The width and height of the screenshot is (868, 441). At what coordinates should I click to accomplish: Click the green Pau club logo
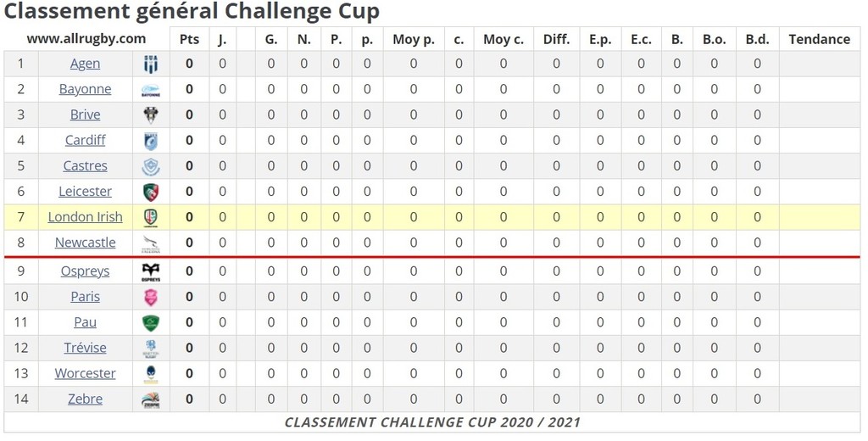151,322
